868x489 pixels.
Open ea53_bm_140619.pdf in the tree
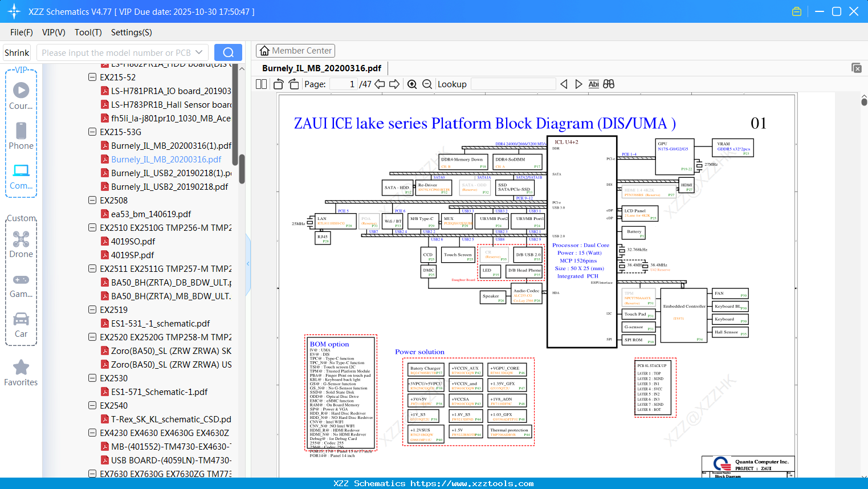tap(151, 214)
